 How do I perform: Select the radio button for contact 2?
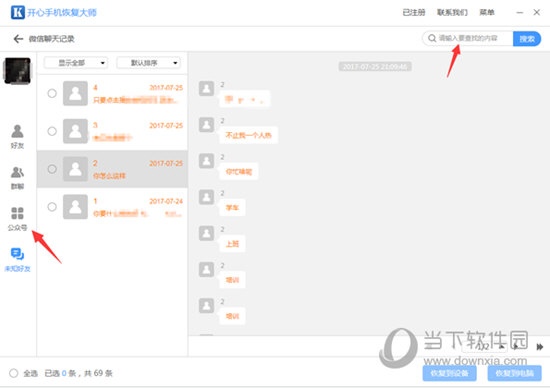coord(52,169)
